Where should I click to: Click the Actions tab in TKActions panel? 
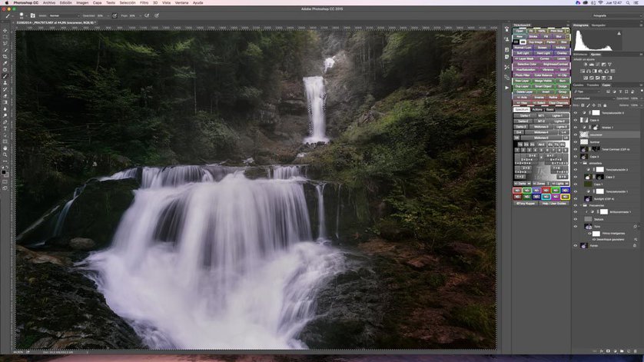tap(538, 110)
